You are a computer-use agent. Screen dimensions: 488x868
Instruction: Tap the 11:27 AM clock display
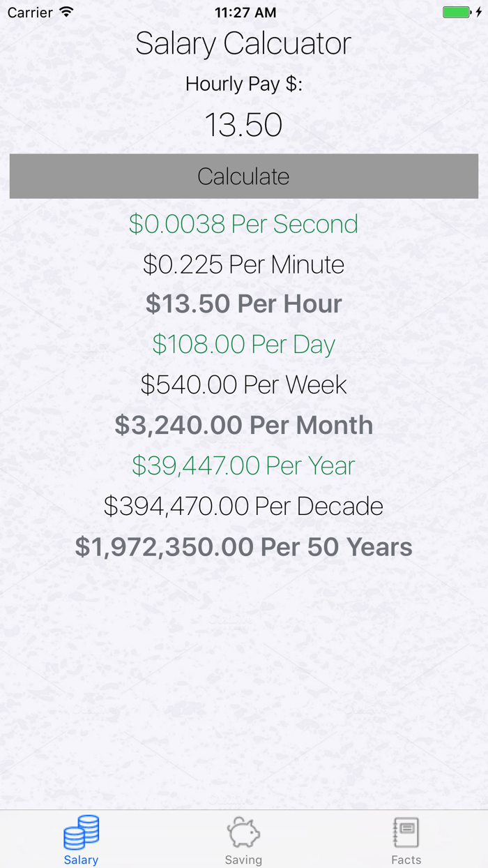click(243, 11)
